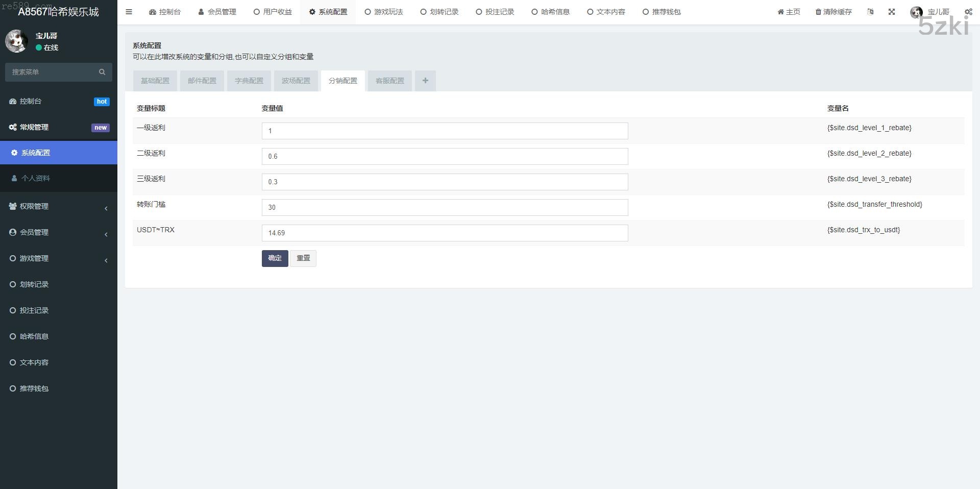The height and width of the screenshot is (489, 980).
Task: Click the search magnifier icon in sidebar
Action: click(102, 72)
